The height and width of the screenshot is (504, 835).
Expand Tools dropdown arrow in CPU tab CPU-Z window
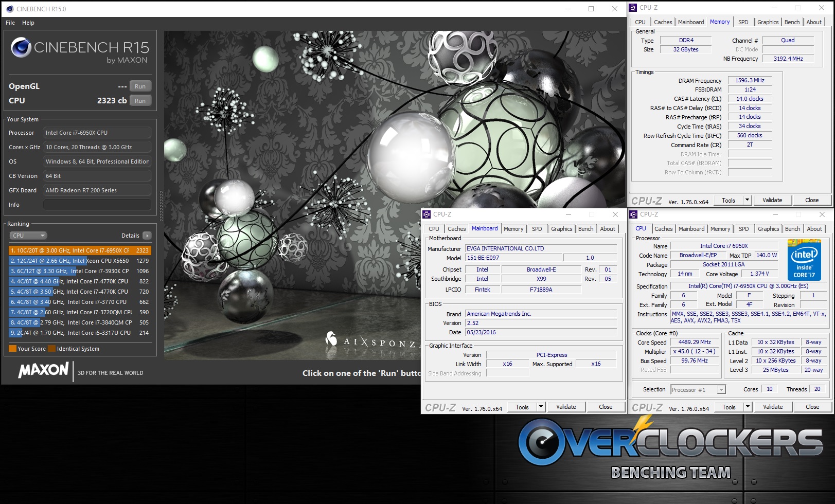748,407
